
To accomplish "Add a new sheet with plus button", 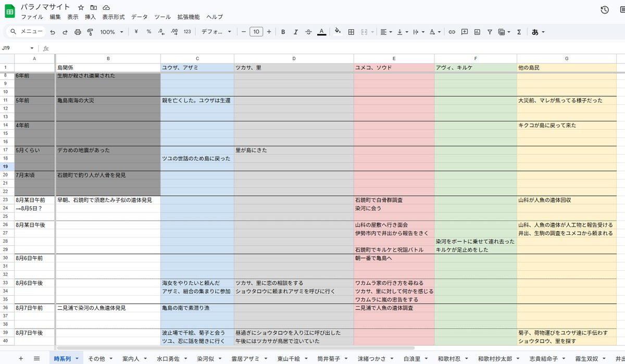I will tap(21, 358).
